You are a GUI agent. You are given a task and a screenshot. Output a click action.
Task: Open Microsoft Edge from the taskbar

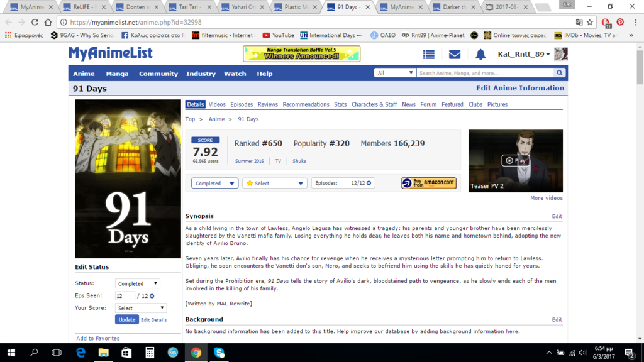(80, 353)
